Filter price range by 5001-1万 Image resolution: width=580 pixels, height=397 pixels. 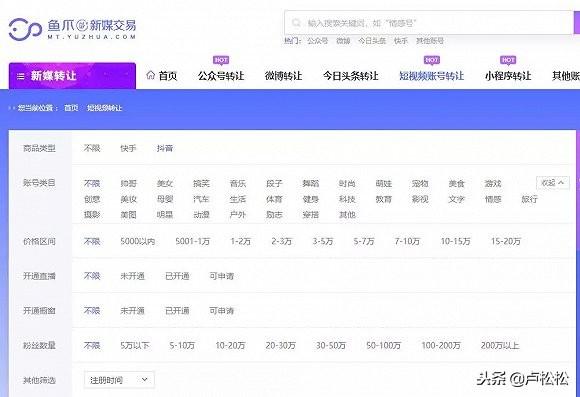point(192,242)
